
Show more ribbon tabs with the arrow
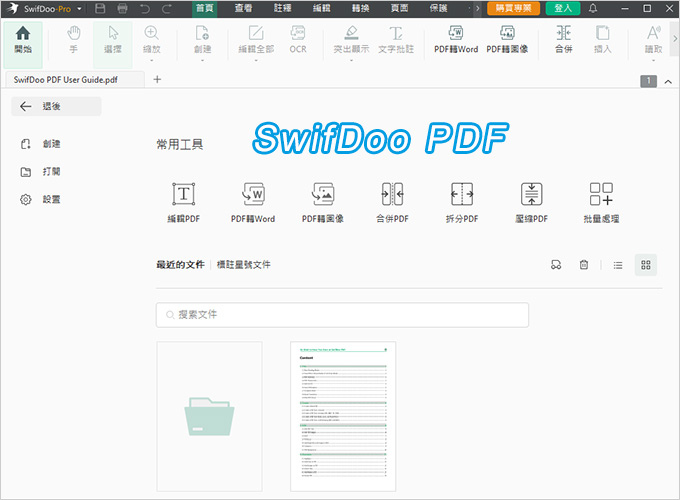[x=477, y=8]
